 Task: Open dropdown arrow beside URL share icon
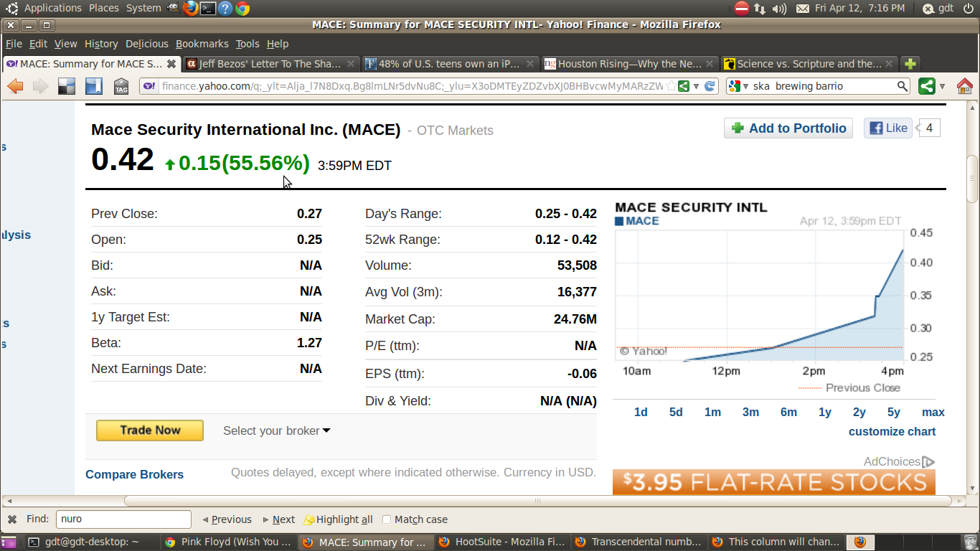click(x=696, y=86)
